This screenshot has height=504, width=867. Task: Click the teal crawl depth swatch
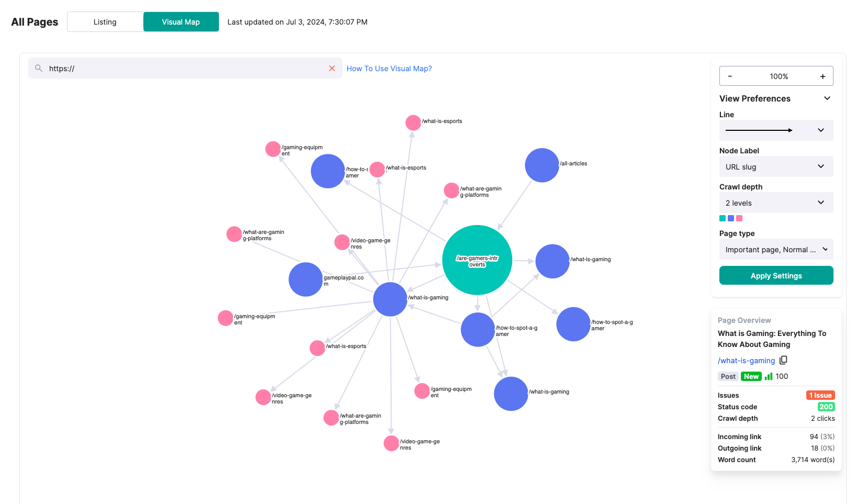click(722, 218)
